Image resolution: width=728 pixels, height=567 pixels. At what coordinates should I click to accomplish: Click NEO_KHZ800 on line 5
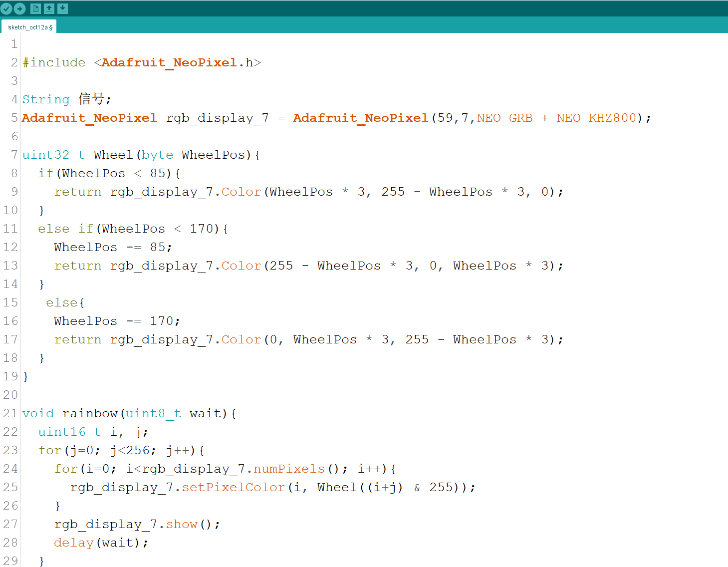(597, 118)
